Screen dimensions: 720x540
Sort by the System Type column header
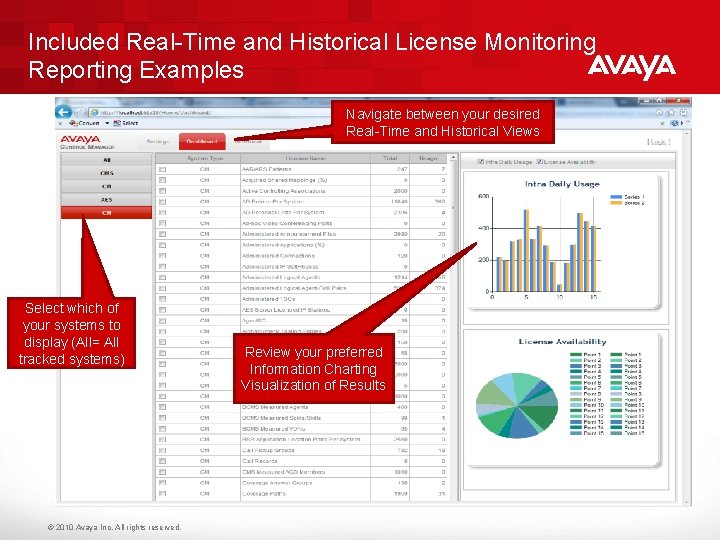tap(205, 158)
